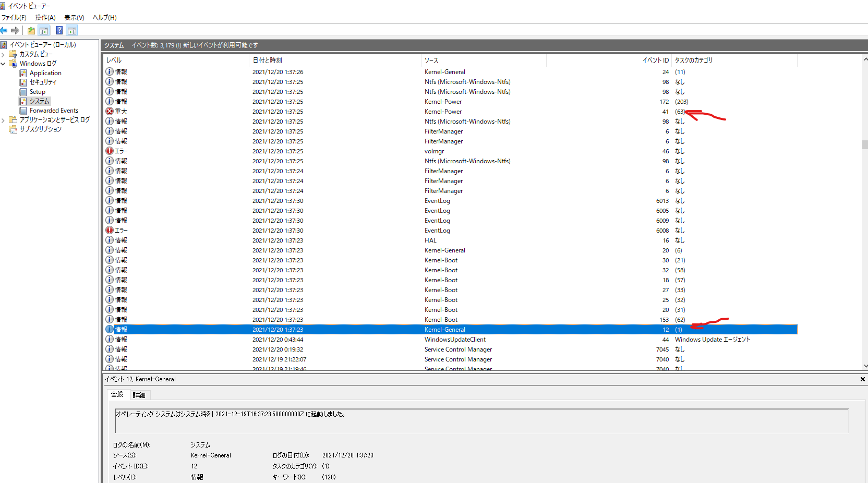The height and width of the screenshot is (483, 868).
Task: Click the event description text box
Action: tap(481, 421)
